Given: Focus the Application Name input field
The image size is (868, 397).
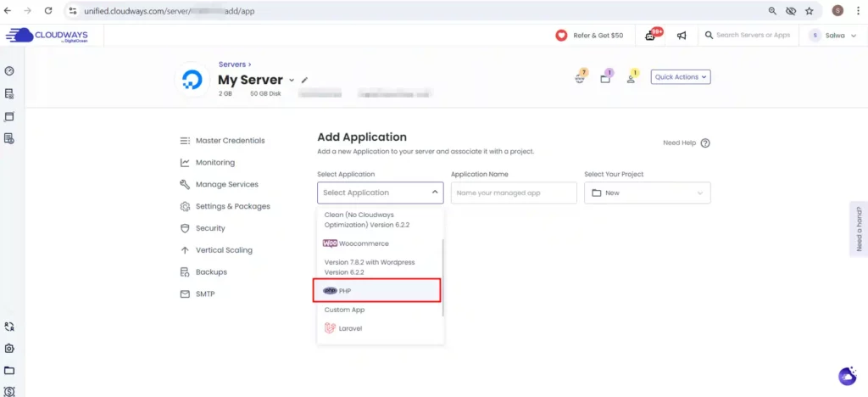Looking at the screenshot, I should [x=514, y=193].
